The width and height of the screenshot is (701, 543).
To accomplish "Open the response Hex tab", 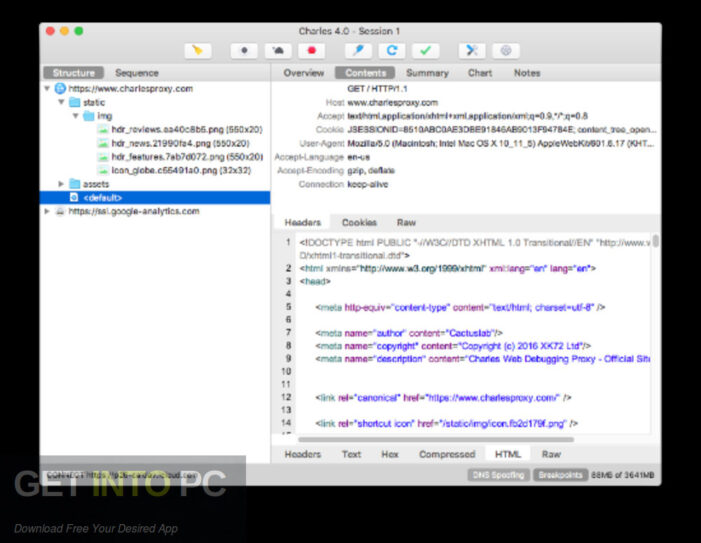I will (x=389, y=454).
